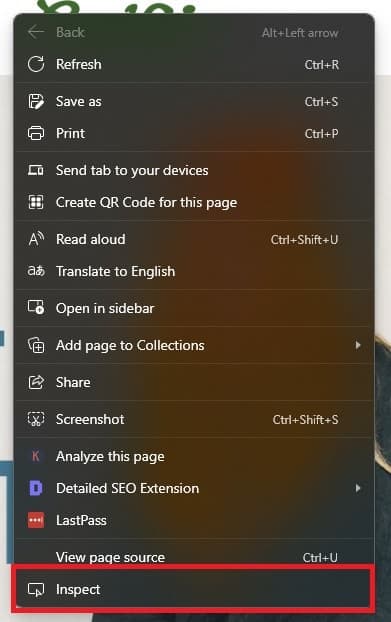Image resolution: width=391 pixels, height=622 pixels.
Task: Choose Refresh from the context menu
Action: pos(194,64)
